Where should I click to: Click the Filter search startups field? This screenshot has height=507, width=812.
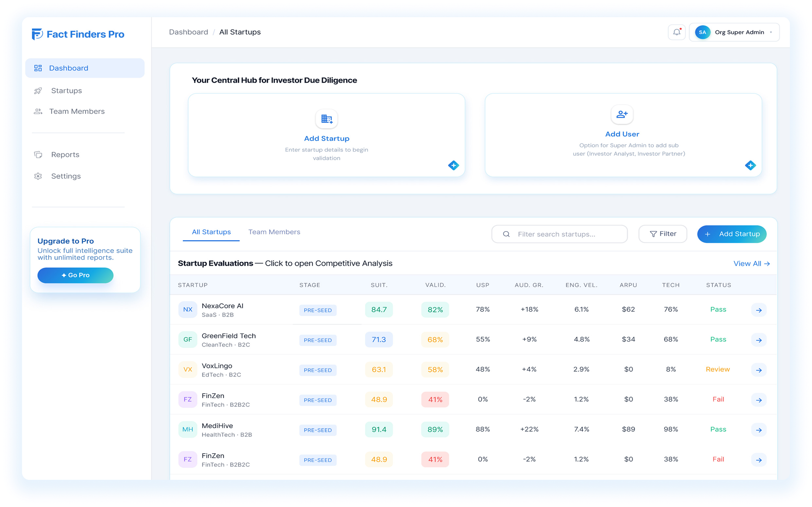tap(559, 234)
